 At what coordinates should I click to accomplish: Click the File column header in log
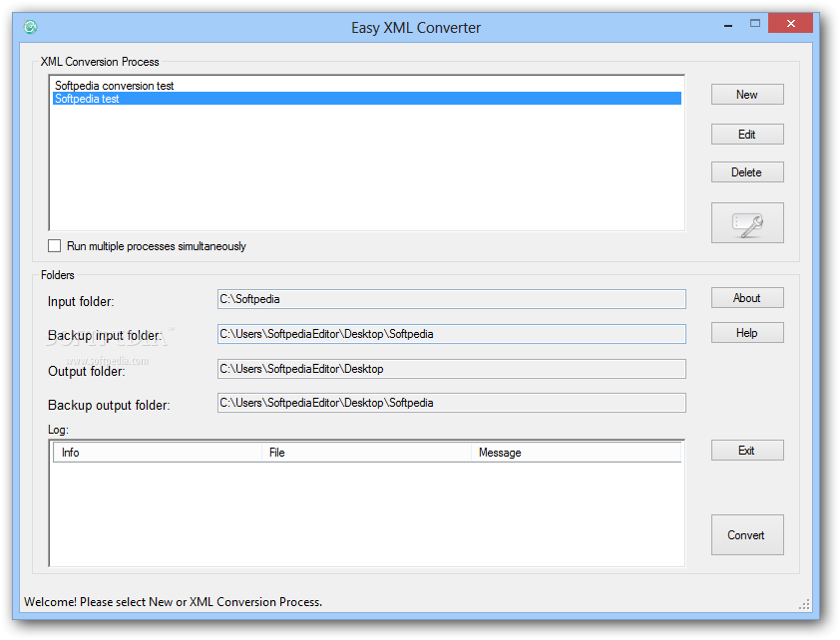coord(366,453)
